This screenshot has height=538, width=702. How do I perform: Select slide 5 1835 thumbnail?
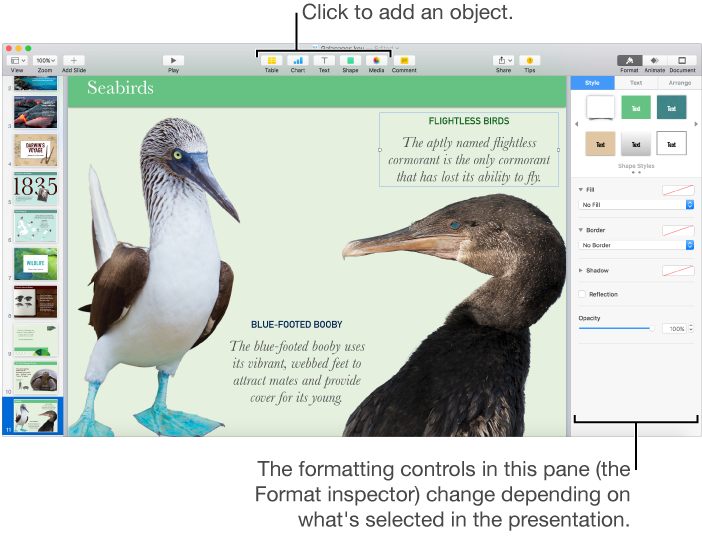[35, 188]
